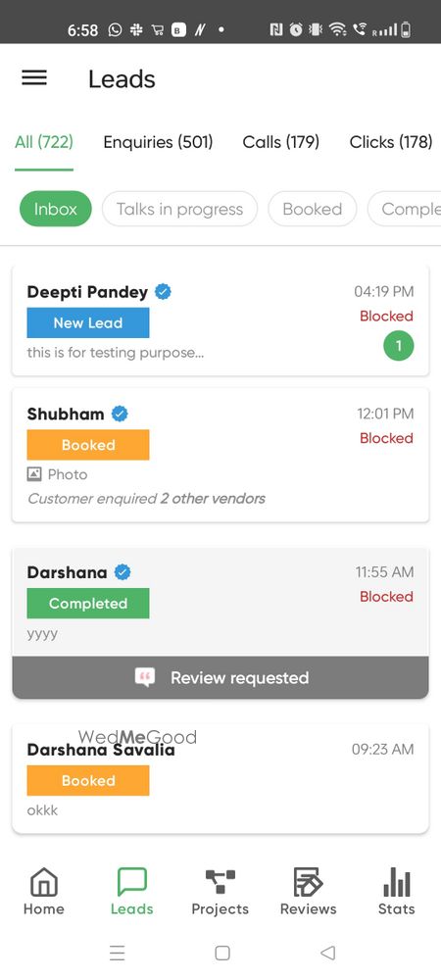
Task: Go to Home via bottom bar icon
Action: [44, 883]
